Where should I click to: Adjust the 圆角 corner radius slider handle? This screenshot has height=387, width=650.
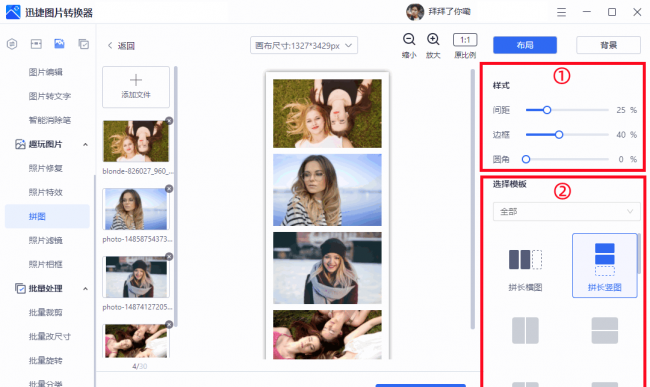[526, 159]
